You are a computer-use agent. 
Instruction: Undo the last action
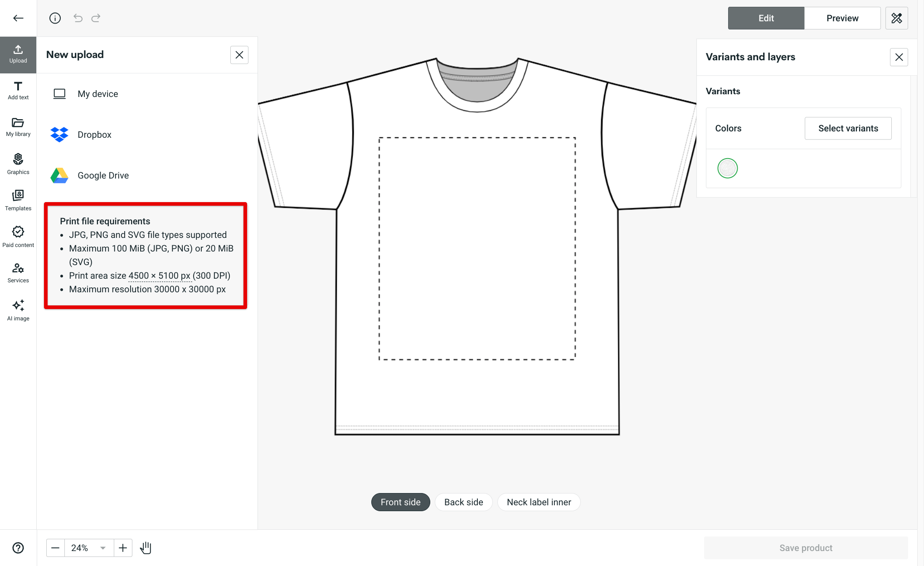point(78,18)
